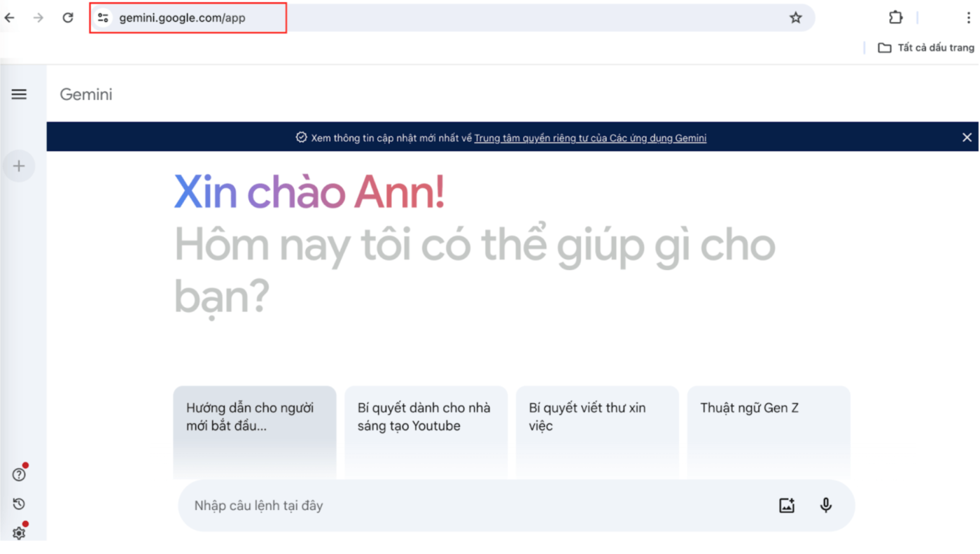Open the browser Extensions puzzle icon
This screenshot has height=554, width=980.
point(895,18)
